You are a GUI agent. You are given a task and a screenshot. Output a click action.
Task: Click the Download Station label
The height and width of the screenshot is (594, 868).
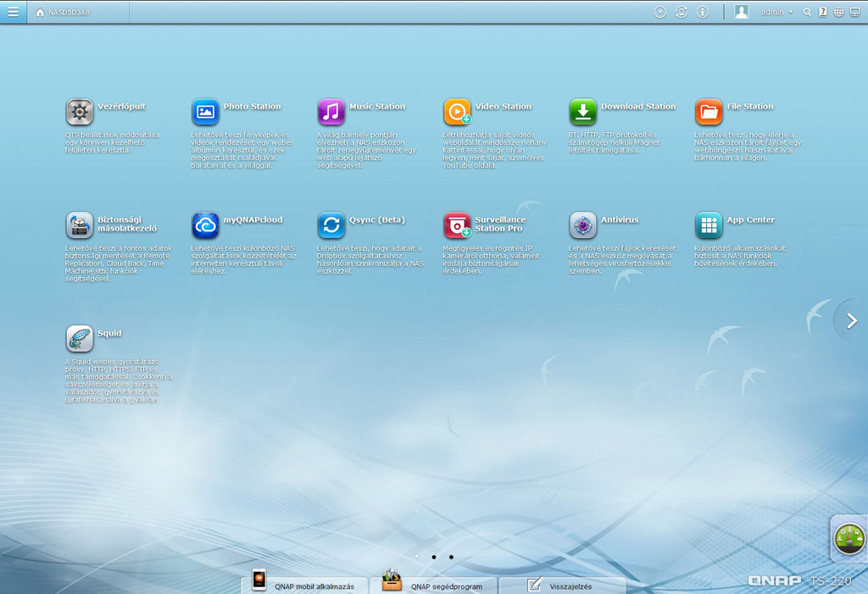pos(638,106)
